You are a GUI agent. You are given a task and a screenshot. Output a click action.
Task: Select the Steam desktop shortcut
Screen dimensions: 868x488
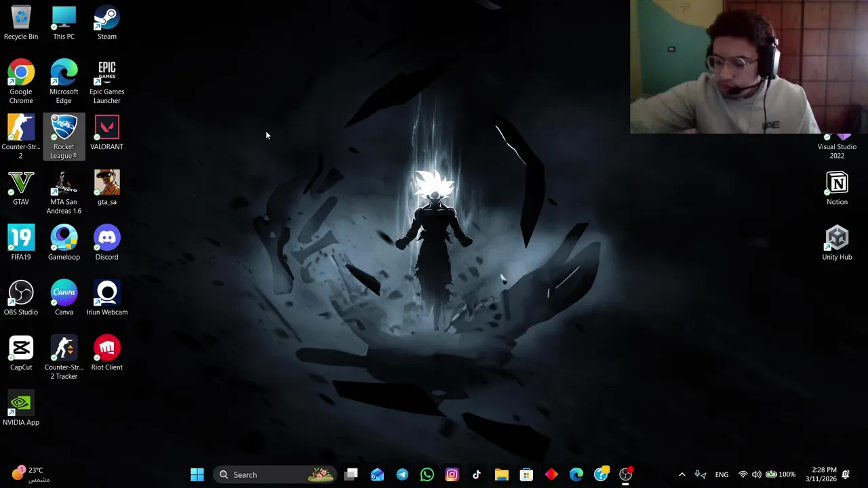click(x=106, y=23)
